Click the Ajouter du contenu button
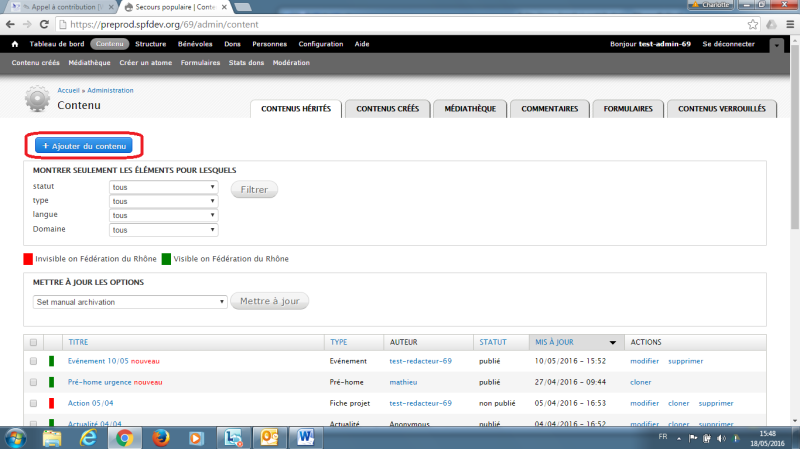This screenshot has height=449, width=800. point(84,146)
